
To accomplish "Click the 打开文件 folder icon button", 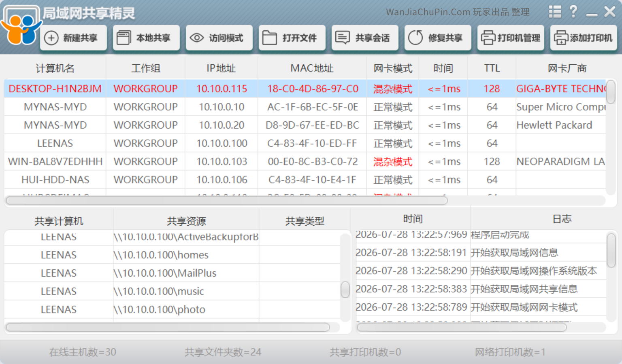I will pos(292,38).
